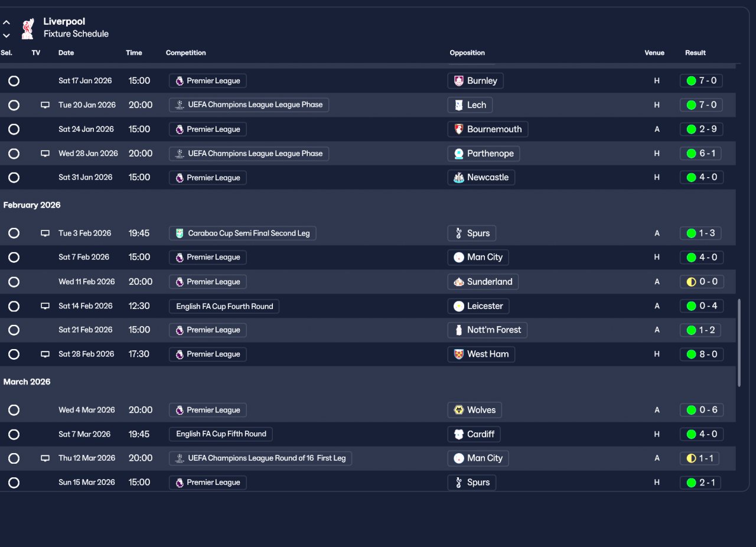
Task: Click the Cardiff club badge
Action: [459, 434]
